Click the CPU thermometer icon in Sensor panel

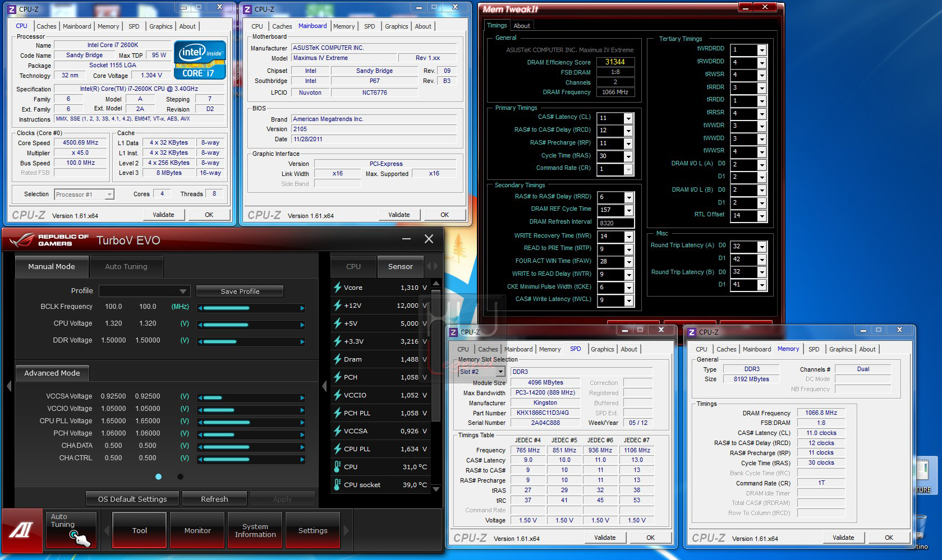pos(338,466)
